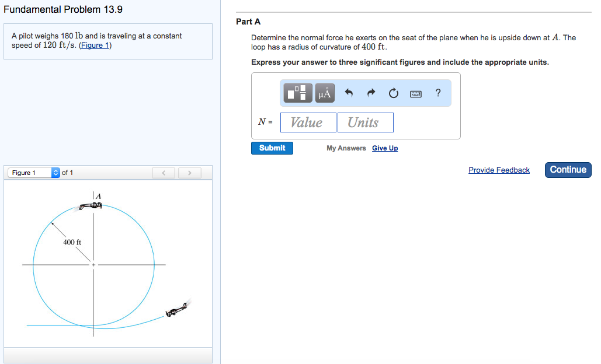Open the Figure 1 link in problem statement
The width and height of the screenshot is (601, 364).
pos(95,45)
